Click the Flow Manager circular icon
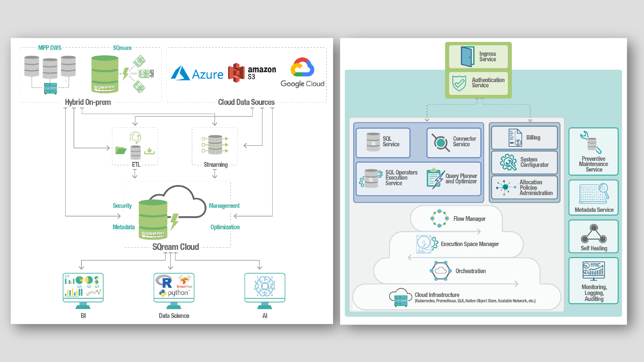 coord(439,219)
